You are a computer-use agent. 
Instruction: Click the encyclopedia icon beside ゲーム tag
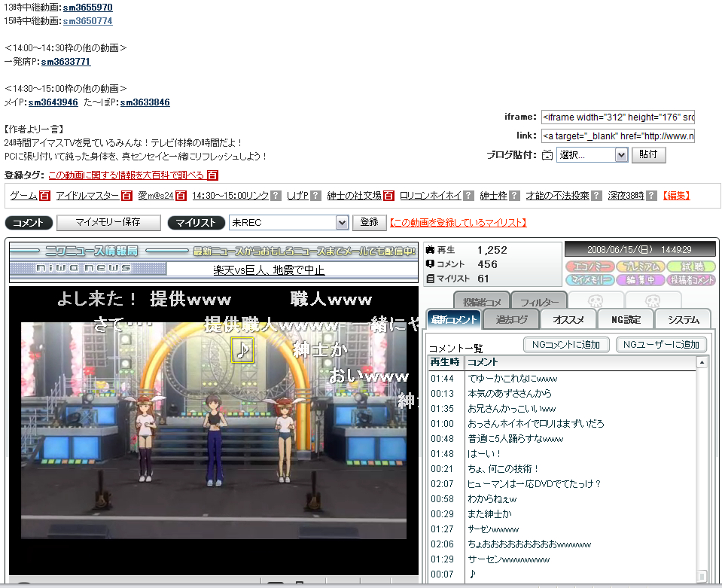pyautogui.click(x=45, y=196)
